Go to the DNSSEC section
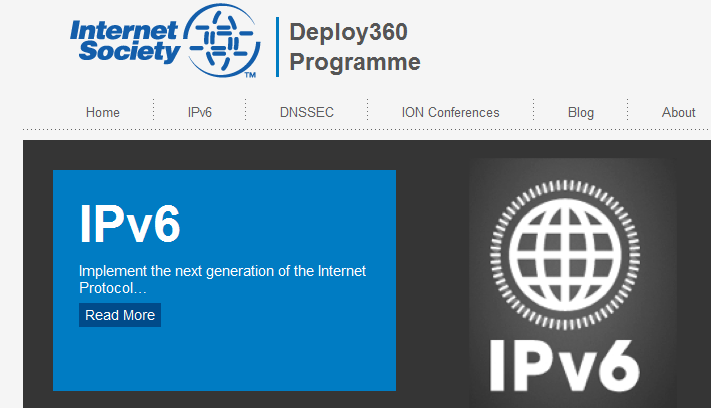Image resolution: width=711 pixels, height=408 pixels. 307,112
